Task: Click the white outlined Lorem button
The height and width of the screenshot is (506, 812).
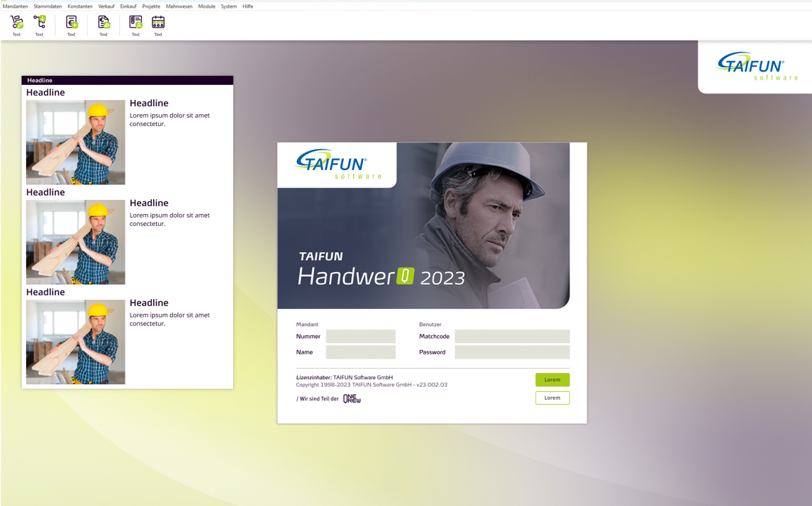Action: point(552,398)
